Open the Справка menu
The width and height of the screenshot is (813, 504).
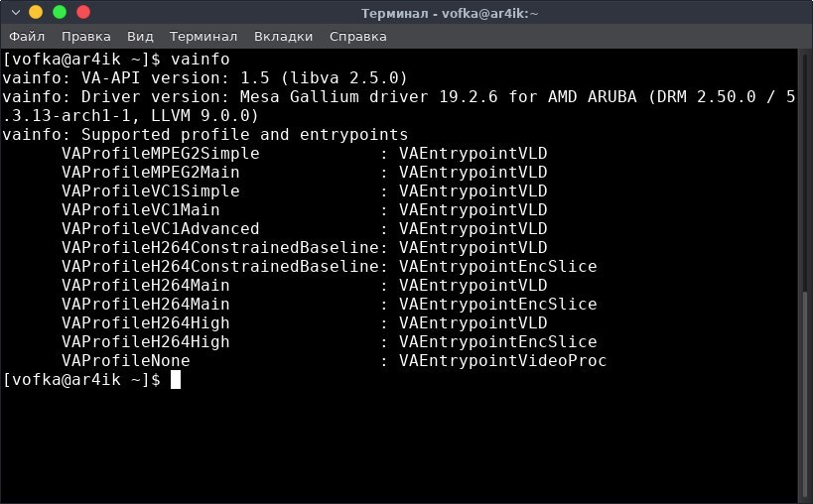click(x=357, y=37)
